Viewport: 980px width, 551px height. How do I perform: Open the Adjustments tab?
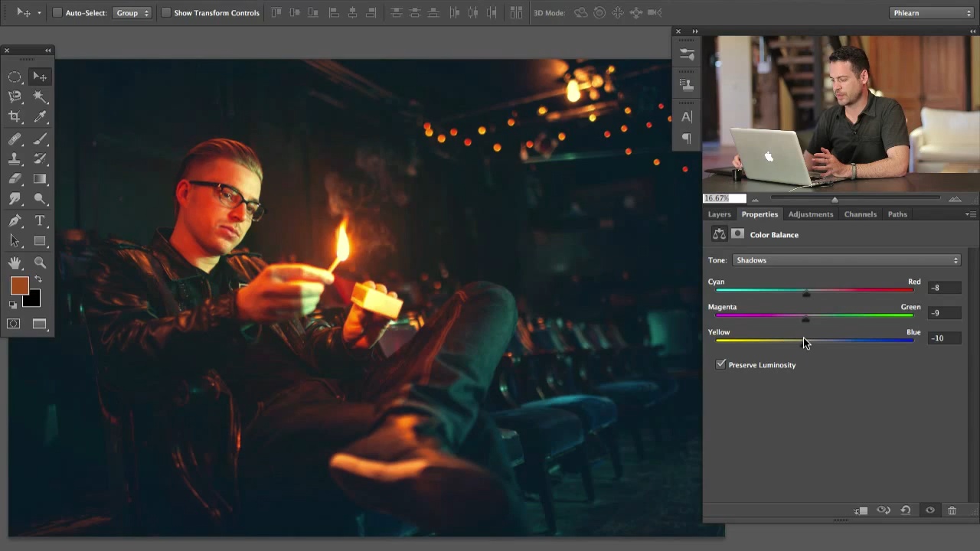(810, 214)
